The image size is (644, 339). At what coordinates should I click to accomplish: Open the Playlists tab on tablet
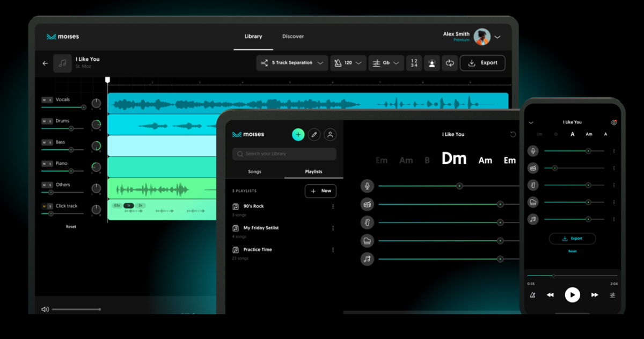pos(314,172)
